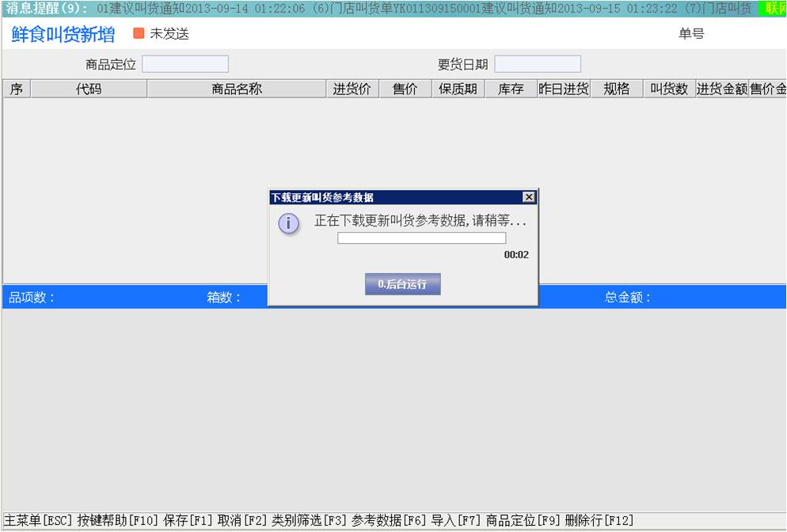Close the 下载更新叫货参考数据 dialog
Image resolution: width=787 pixels, height=532 pixels.
point(529,197)
